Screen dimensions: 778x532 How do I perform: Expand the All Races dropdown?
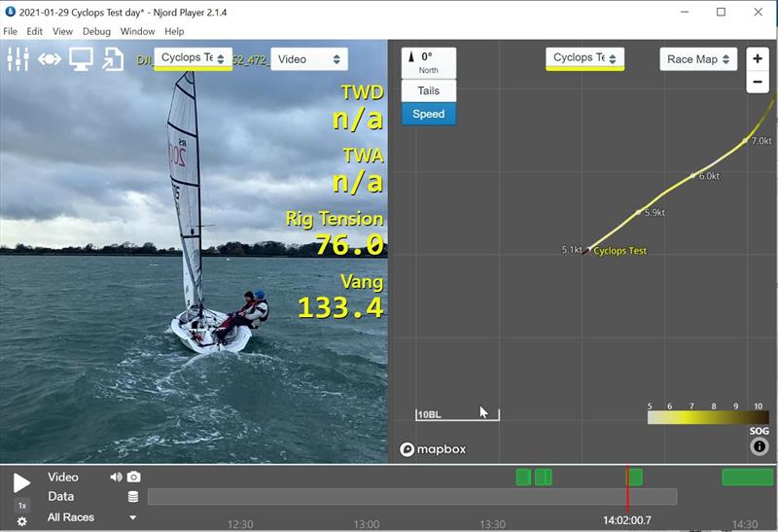133,517
